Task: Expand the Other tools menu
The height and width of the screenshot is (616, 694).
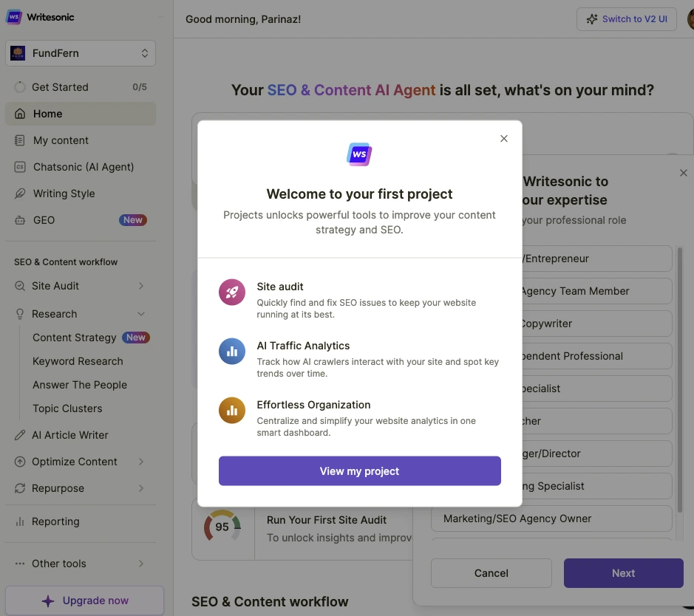Action: 141,564
